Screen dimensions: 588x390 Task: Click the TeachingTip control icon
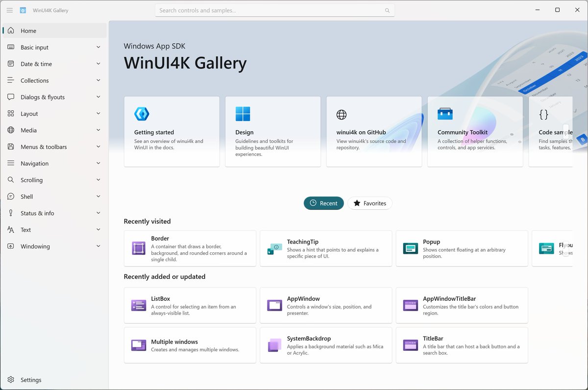pos(274,248)
